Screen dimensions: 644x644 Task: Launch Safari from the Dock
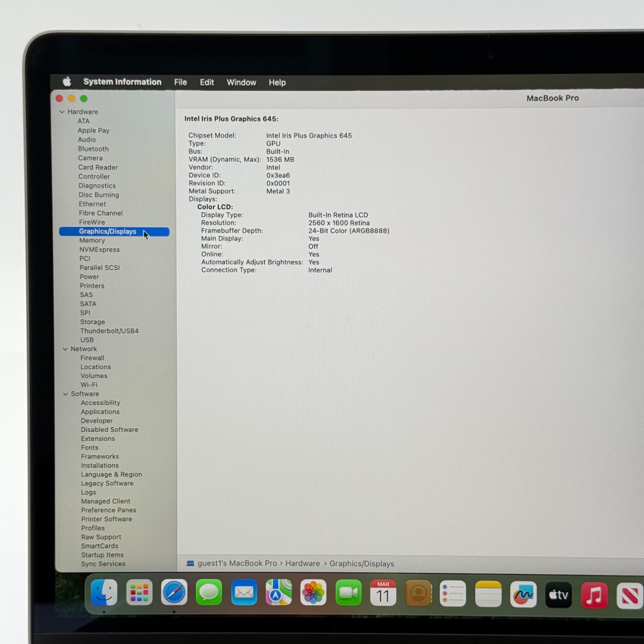tap(174, 592)
